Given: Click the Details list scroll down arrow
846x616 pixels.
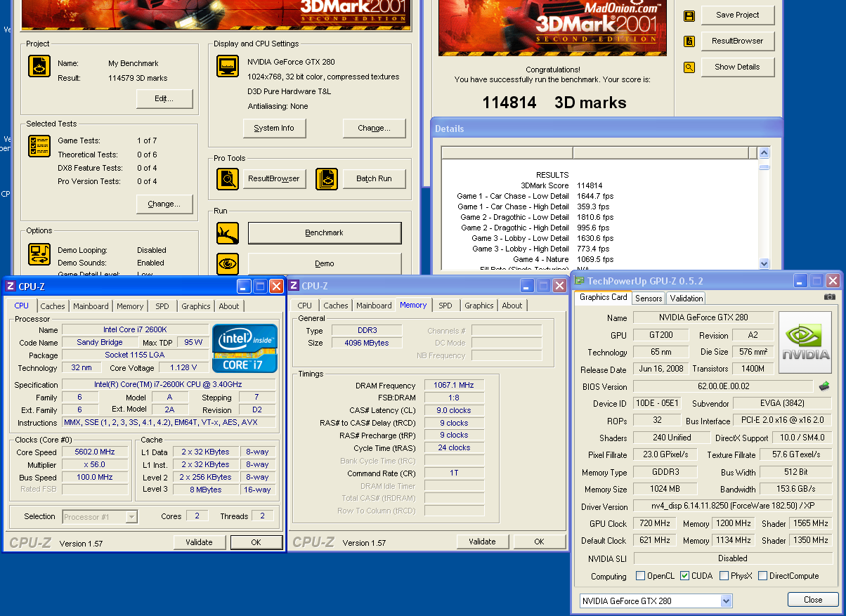Looking at the screenshot, I should pyautogui.click(x=764, y=263).
